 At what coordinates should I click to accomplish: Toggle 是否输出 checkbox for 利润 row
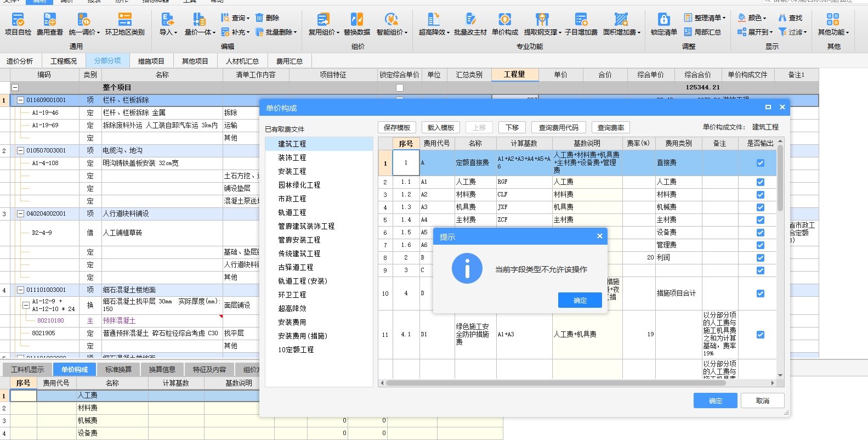click(760, 258)
